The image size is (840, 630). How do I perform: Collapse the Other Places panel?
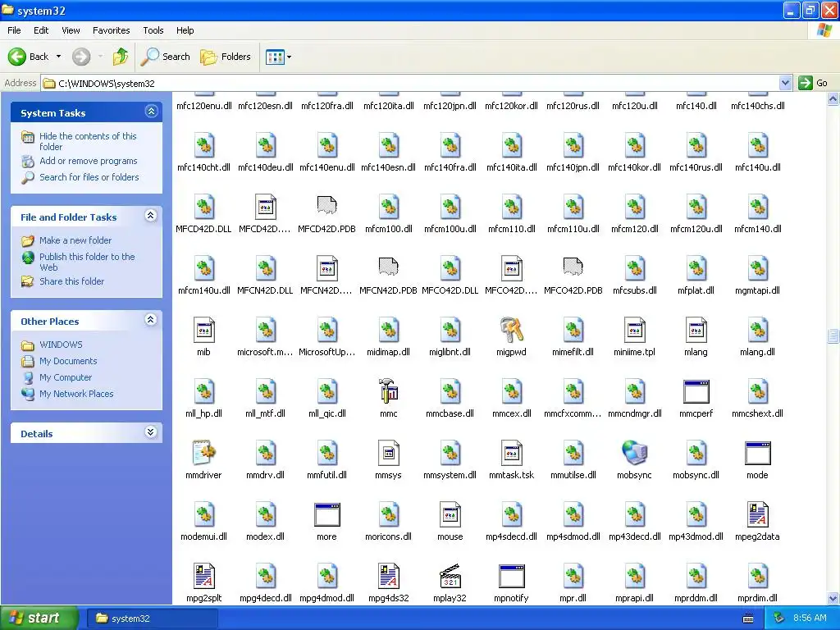pyautogui.click(x=151, y=320)
